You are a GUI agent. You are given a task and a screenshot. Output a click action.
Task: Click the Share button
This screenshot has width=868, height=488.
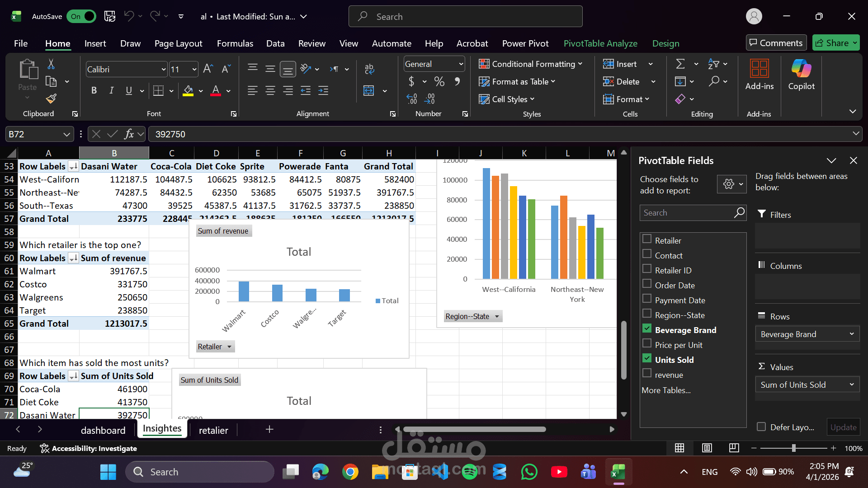coord(836,43)
